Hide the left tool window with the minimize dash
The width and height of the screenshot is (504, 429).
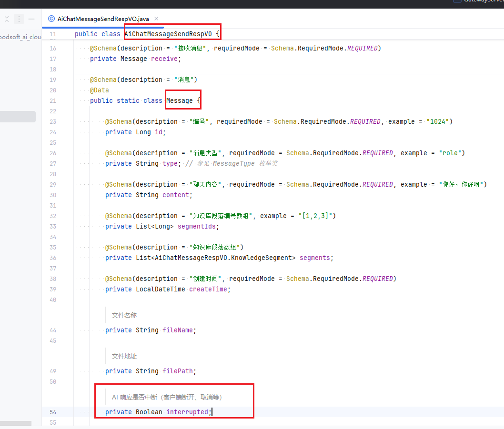pyautogui.click(x=31, y=19)
